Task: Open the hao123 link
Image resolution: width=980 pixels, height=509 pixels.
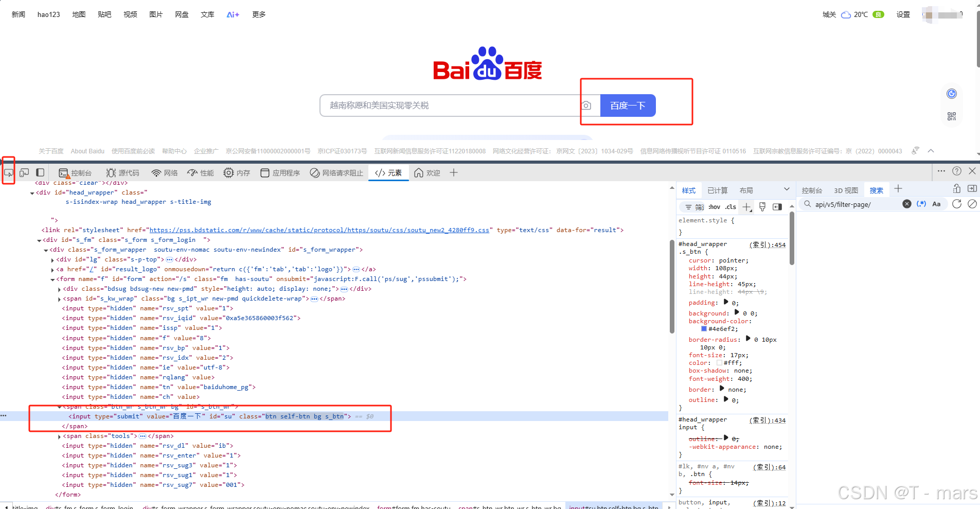Action: (49, 14)
